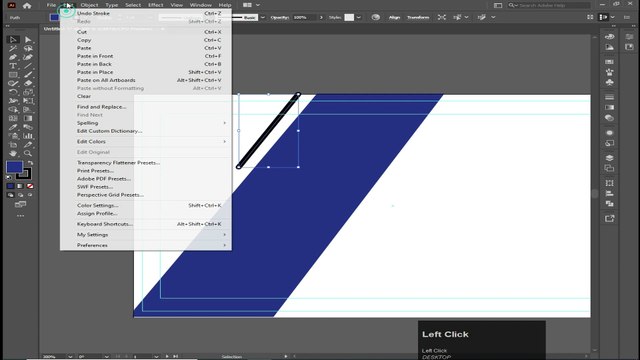Viewport: 640px width, 360px height.
Task: Choose Paste in Place menu item
Action: tap(146, 72)
